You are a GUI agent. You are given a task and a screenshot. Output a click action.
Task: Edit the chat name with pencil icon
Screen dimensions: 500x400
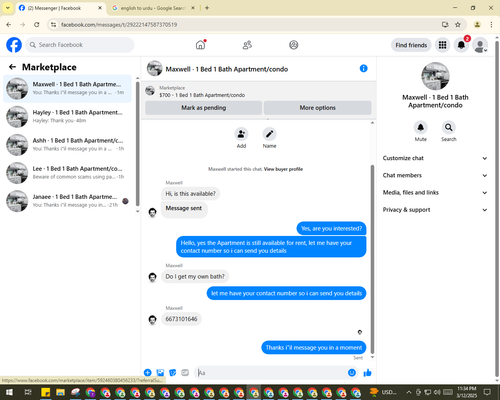[x=269, y=134]
